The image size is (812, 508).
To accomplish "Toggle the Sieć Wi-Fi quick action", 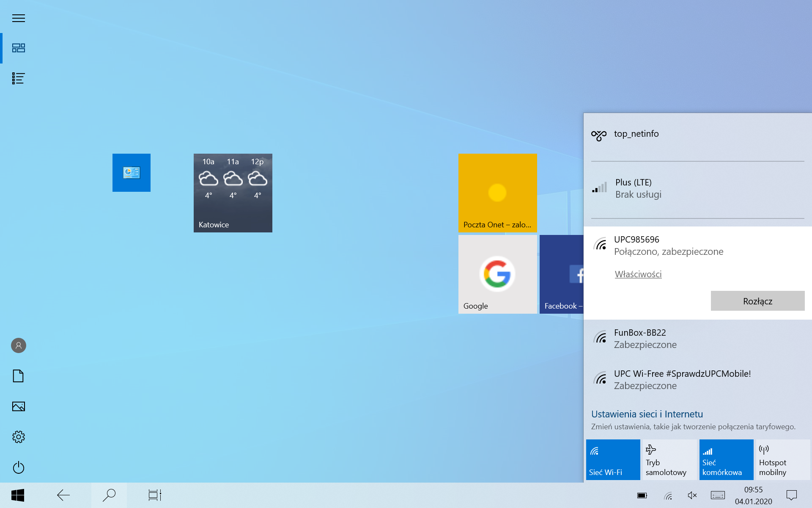I will pyautogui.click(x=613, y=460).
